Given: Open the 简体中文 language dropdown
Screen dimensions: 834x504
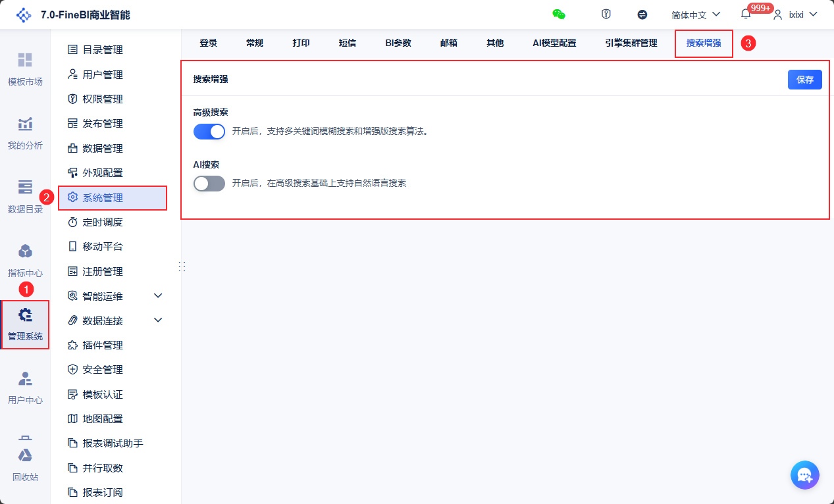Looking at the screenshot, I should click(x=696, y=14).
